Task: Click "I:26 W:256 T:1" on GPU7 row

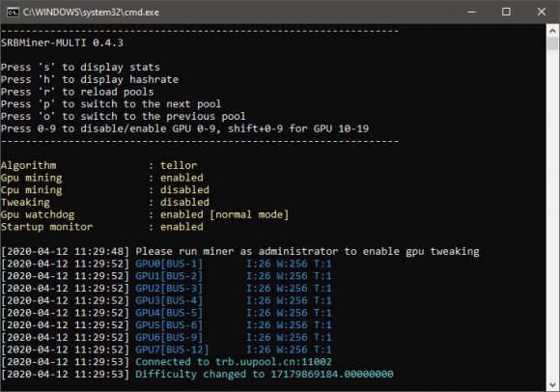Action: click(289, 350)
